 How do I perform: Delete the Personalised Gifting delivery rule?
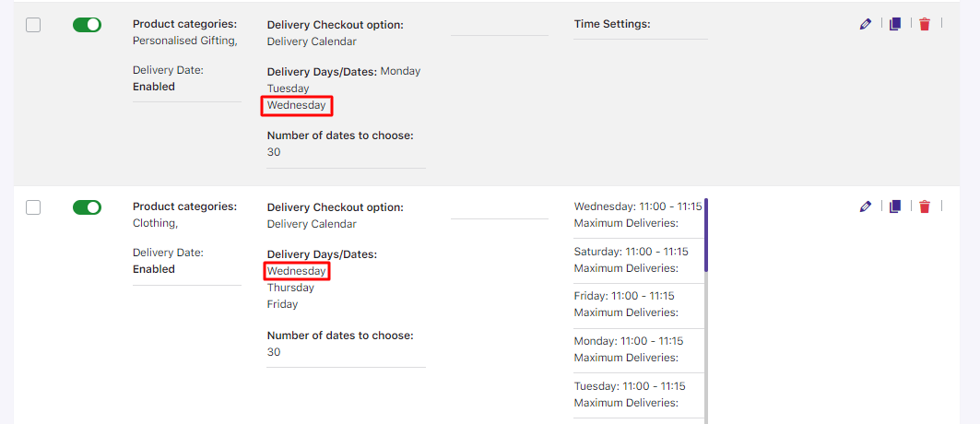point(925,25)
